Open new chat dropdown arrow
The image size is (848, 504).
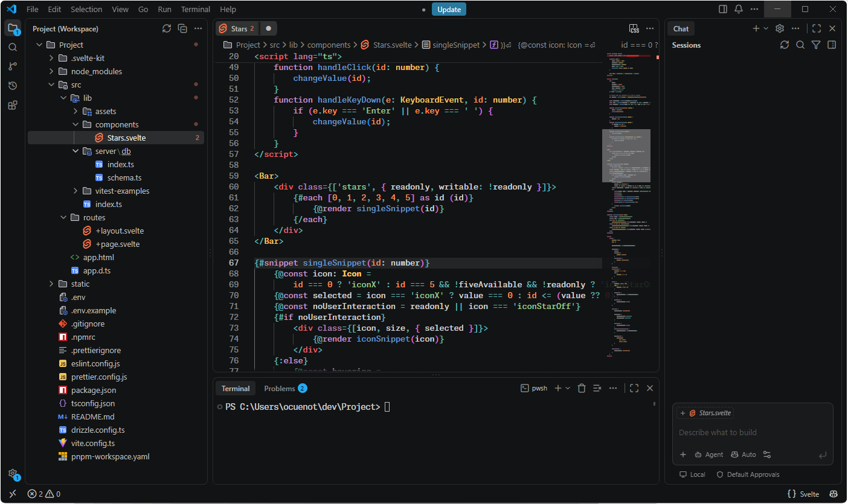[766, 28]
